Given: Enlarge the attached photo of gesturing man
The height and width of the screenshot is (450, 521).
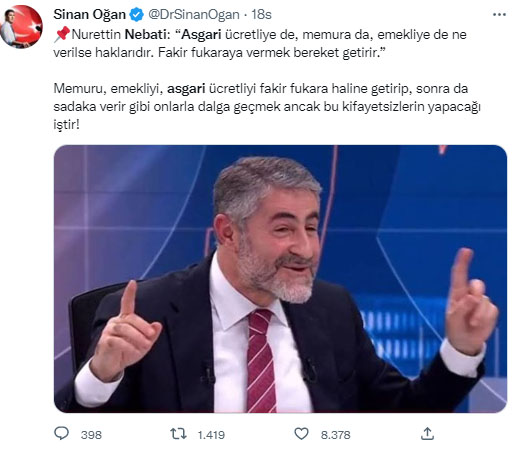Looking at the screenshot, I should 280,279.
